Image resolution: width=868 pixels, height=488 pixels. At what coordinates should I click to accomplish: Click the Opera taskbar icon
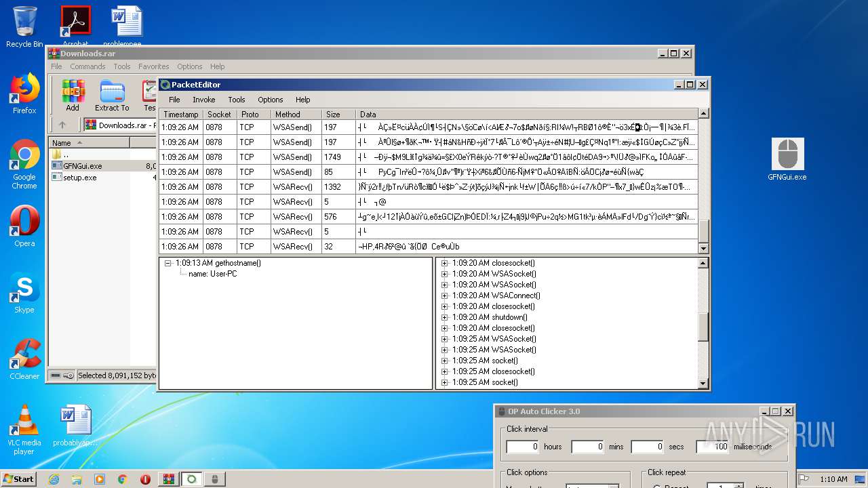coord(145,479)
